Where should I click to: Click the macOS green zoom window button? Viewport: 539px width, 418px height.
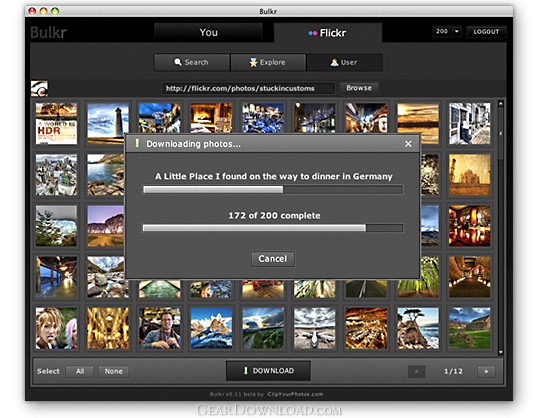coord(55,11)
